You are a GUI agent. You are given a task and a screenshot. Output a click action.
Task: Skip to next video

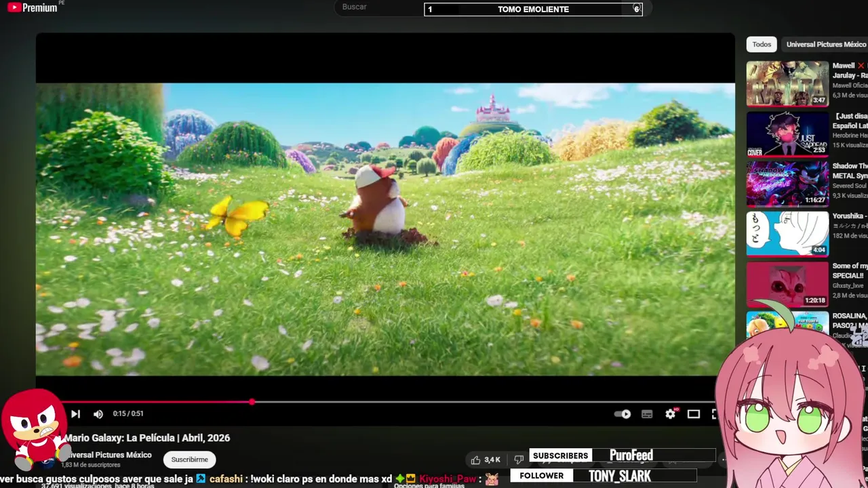click(x=75, y=413)
